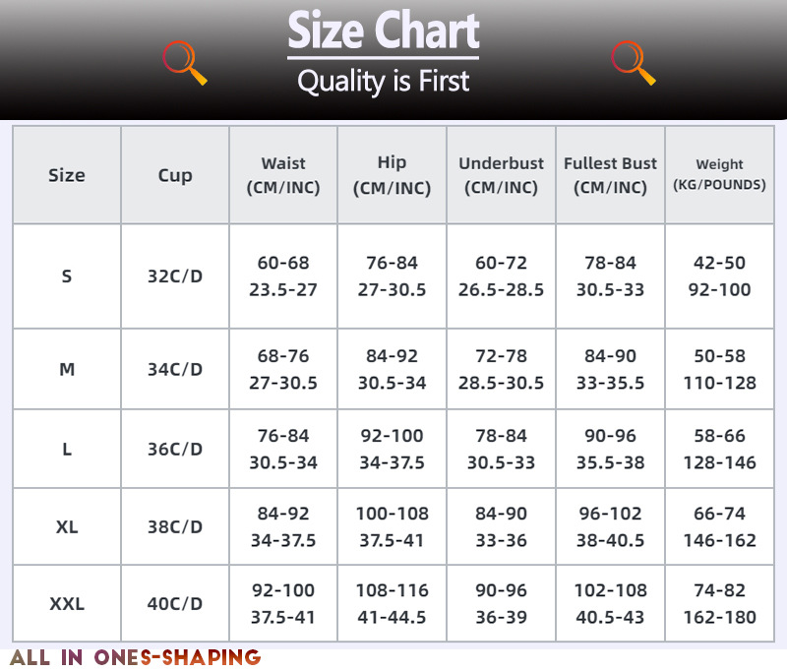Image resolution: width=787 pixels, height=672 pixels.
Task: Click the ALL IN ONES-SHAPING text
Action: click(135, 657)
